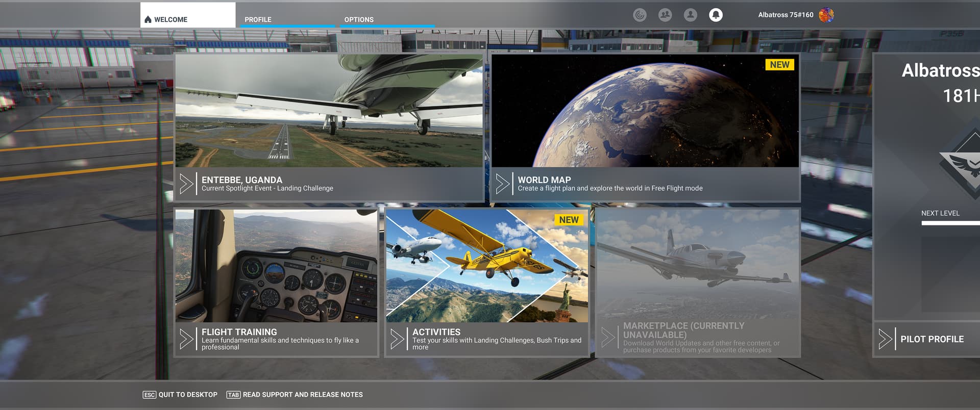
Task: Launch the Activities card
Action: click(x=487, y=283)
